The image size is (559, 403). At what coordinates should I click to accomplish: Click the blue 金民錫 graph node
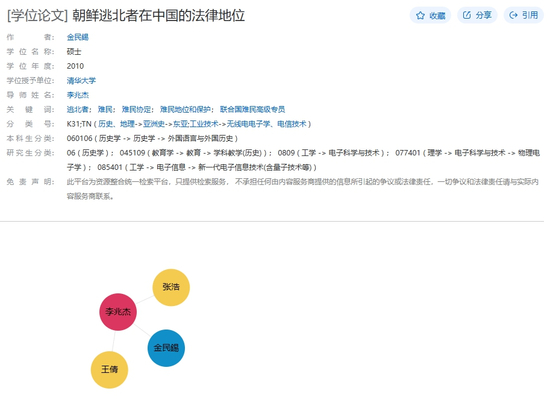coord(166,348)
